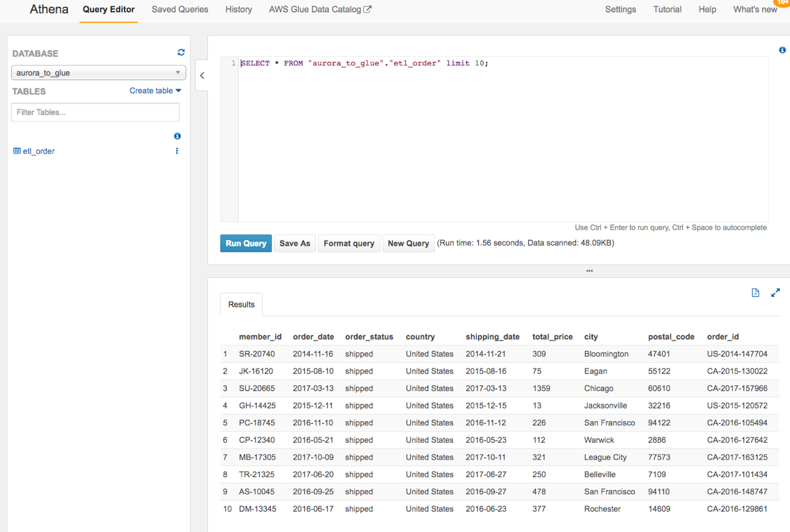The height and width of the screenshot is (532, 790).
Task: Open the aurora_to_glue database dropdown
Action: pos(98,73)
